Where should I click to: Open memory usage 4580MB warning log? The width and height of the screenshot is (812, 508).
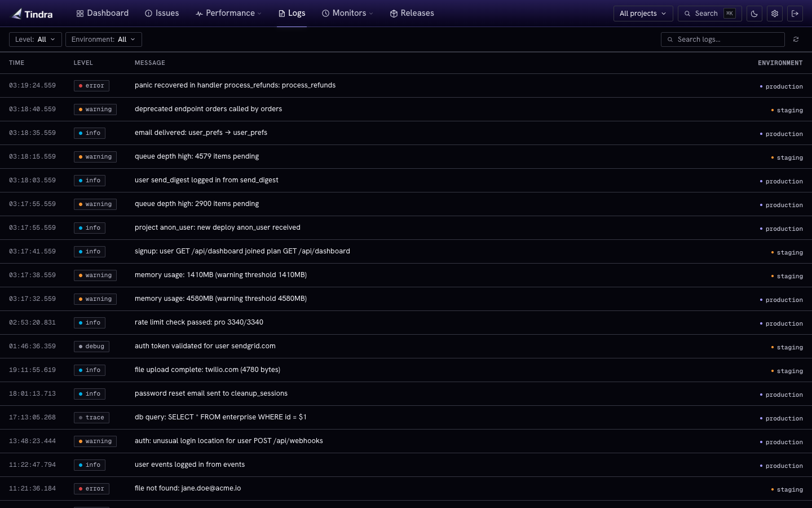point(220,299)
